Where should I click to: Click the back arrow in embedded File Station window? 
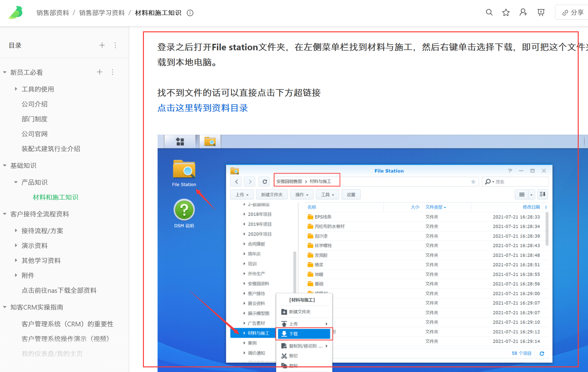237,182
